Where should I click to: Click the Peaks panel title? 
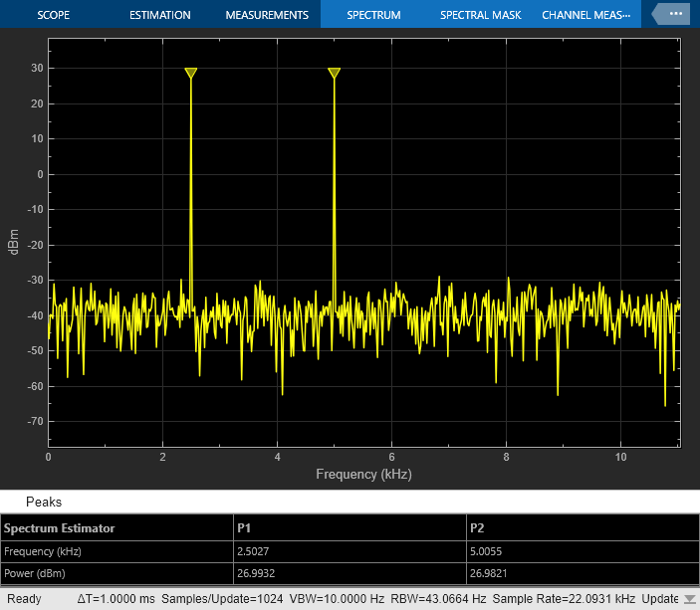pos(44,502)
